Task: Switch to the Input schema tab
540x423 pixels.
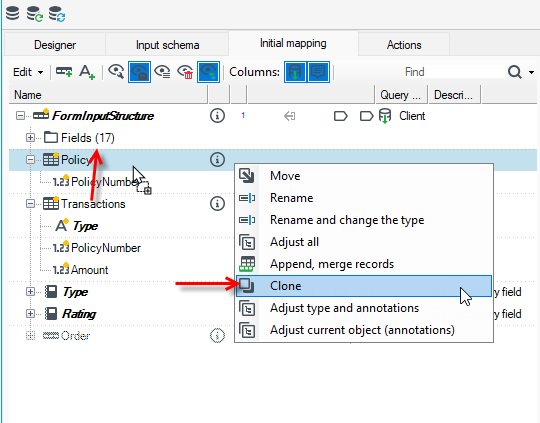Action: coord(167,45)
